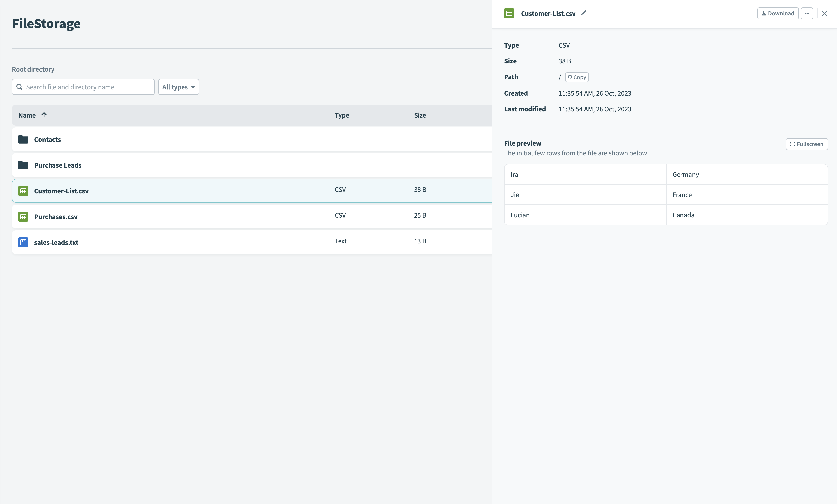Click the Canada cell in preview

coord(747,215)
